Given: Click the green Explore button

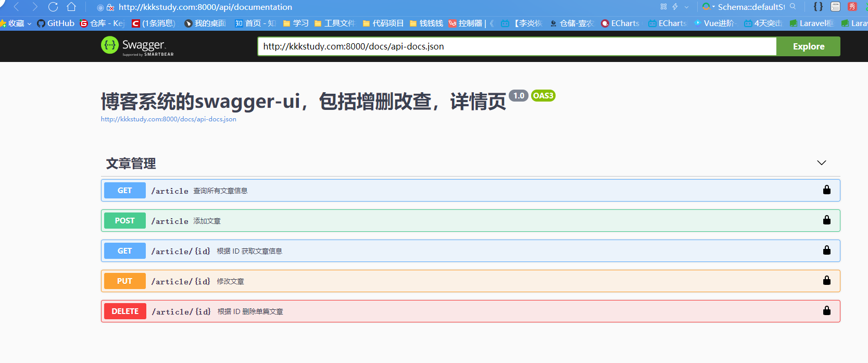Looking at the screenshot, I should click(x=809, y=46).
